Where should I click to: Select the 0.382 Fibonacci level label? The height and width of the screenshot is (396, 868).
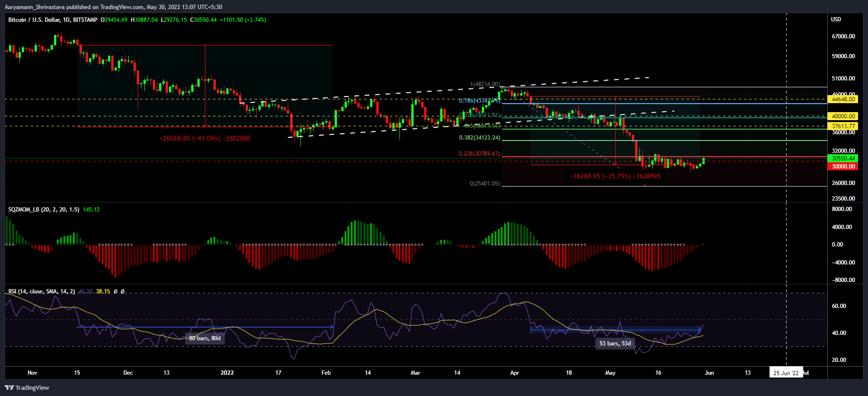pos(479,138)
